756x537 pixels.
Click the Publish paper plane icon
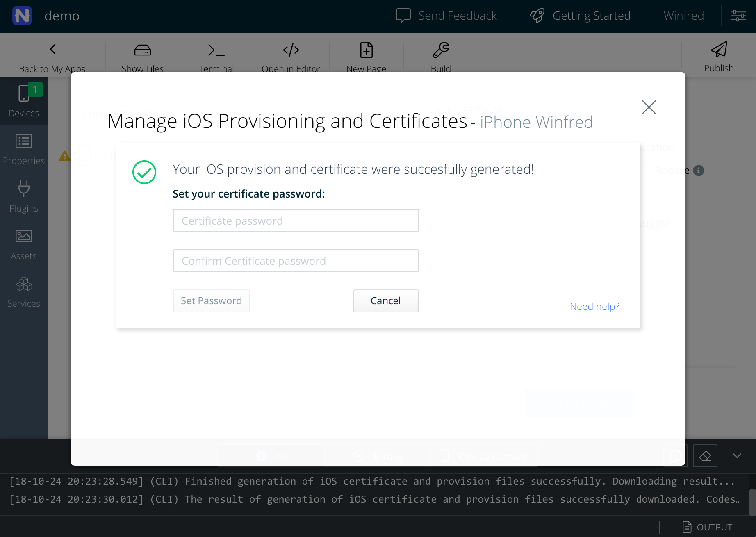tap(719, 50)
